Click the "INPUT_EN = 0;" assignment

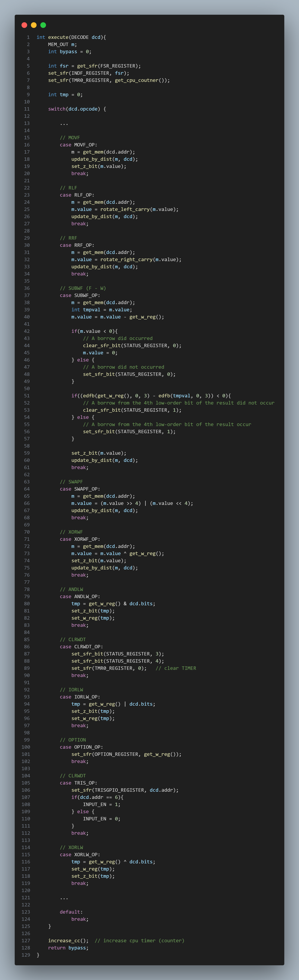coord(102,819)
